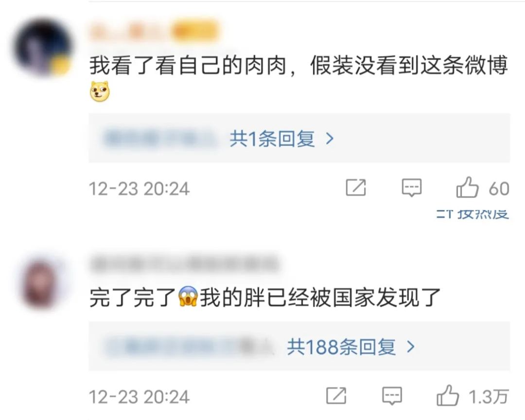View all replies with 共188条回复
This screenshot has height=420, width=525.
click(341, 347)
